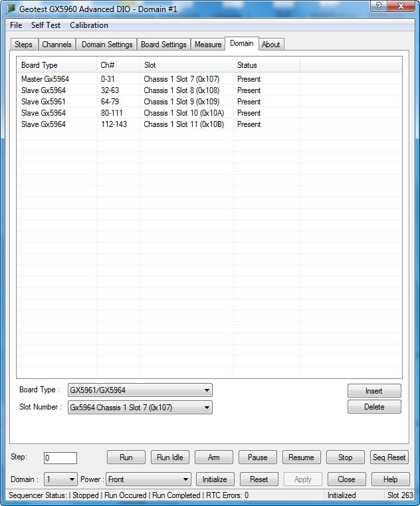
Task: Sort by the Ch# column header
Action: tap(118, 65)
